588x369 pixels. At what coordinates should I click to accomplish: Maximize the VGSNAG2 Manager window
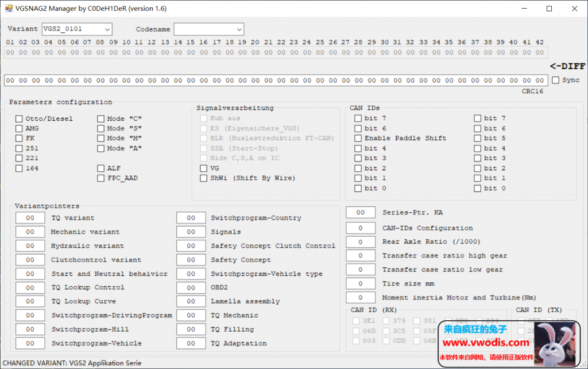pos(549,9)
